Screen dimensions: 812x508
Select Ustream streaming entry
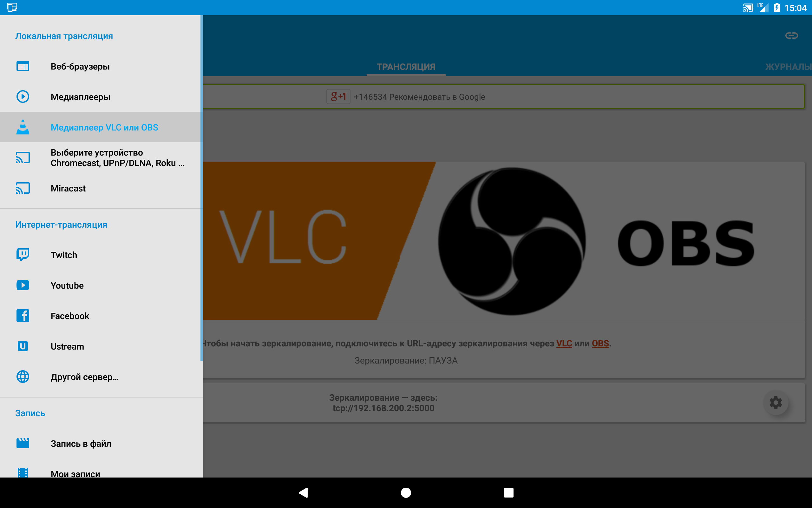pyautogui.click(x=101, y=346)
